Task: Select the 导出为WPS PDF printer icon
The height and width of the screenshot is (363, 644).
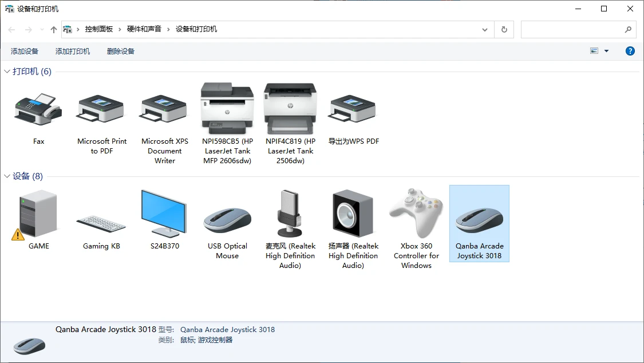Action: (353, 109)
